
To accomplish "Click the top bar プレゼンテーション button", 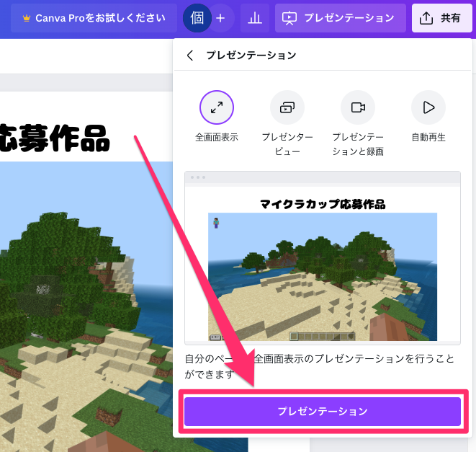I will click(x=340, y=18).
